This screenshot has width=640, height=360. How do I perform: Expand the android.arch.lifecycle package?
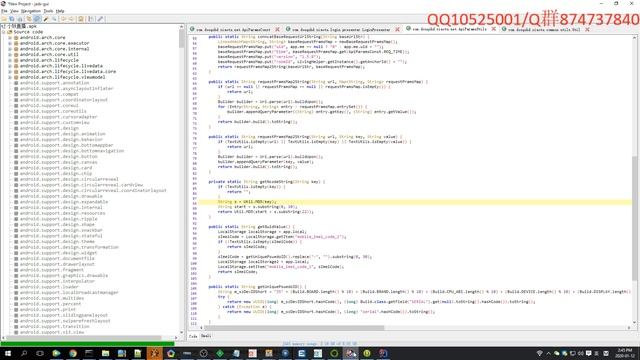click(x=10, y=60)
